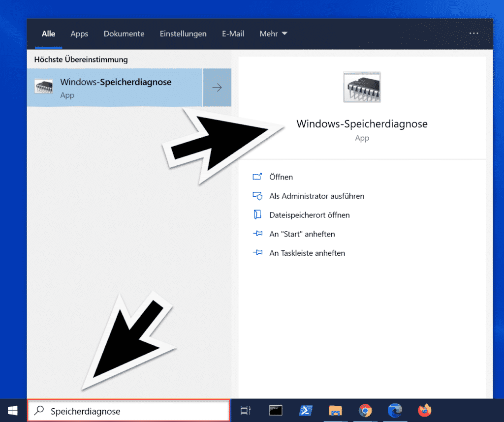Open the three-dots options menu
Viewport: 504px width, 422px height.
point(474,33)
